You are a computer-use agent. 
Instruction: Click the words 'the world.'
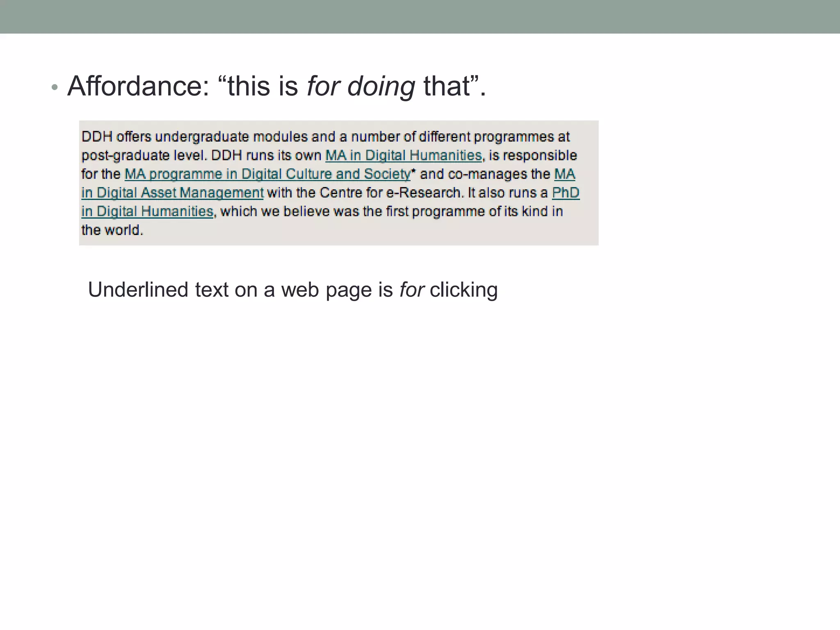pyautogui.click(x=112, y=230)
